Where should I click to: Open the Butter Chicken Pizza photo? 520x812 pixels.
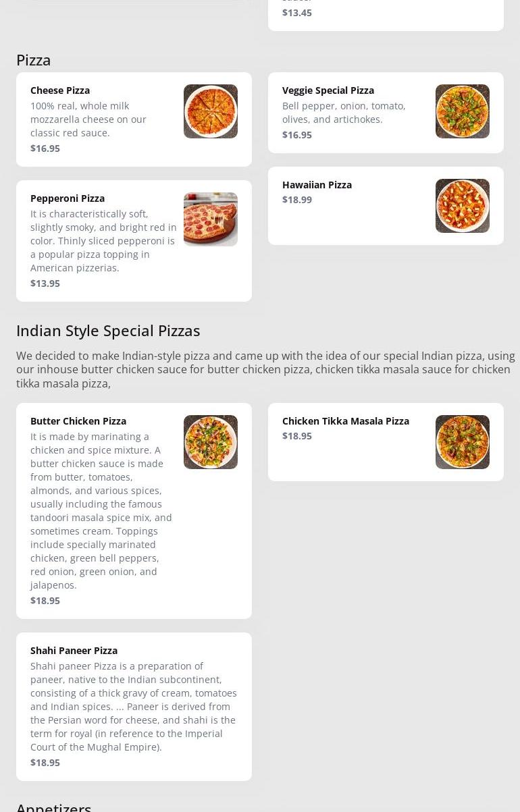click(x=210, y=442)
